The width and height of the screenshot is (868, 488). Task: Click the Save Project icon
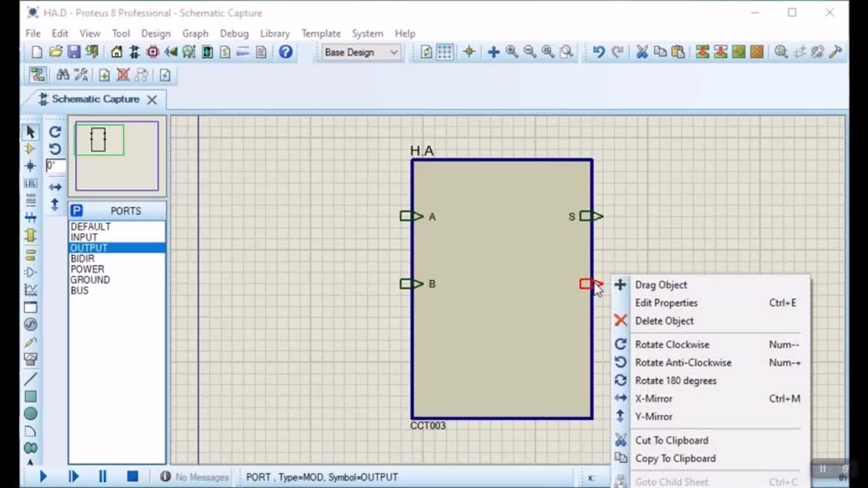click(74, 52)
